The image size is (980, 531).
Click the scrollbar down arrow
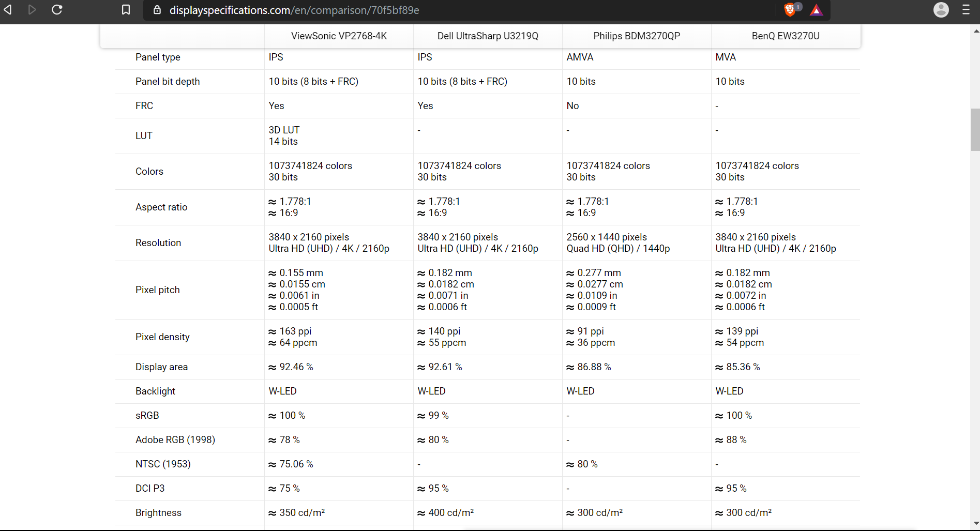(x=975, y=524)
